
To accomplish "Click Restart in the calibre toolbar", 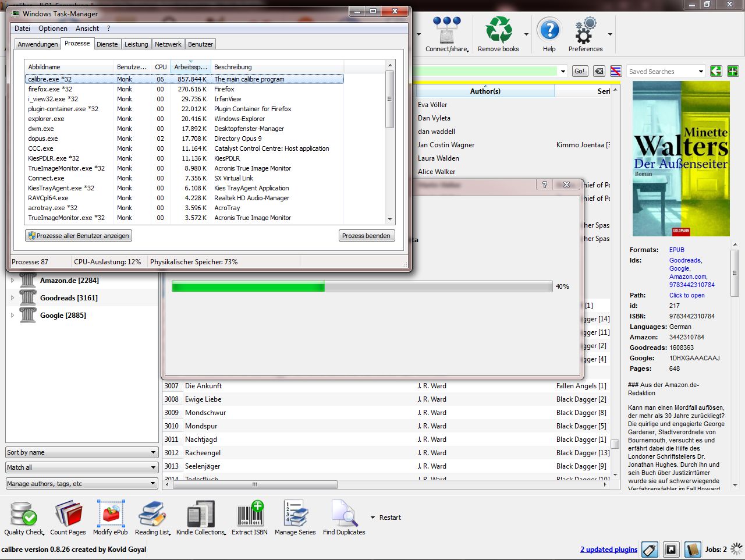I will pos(390,518).
